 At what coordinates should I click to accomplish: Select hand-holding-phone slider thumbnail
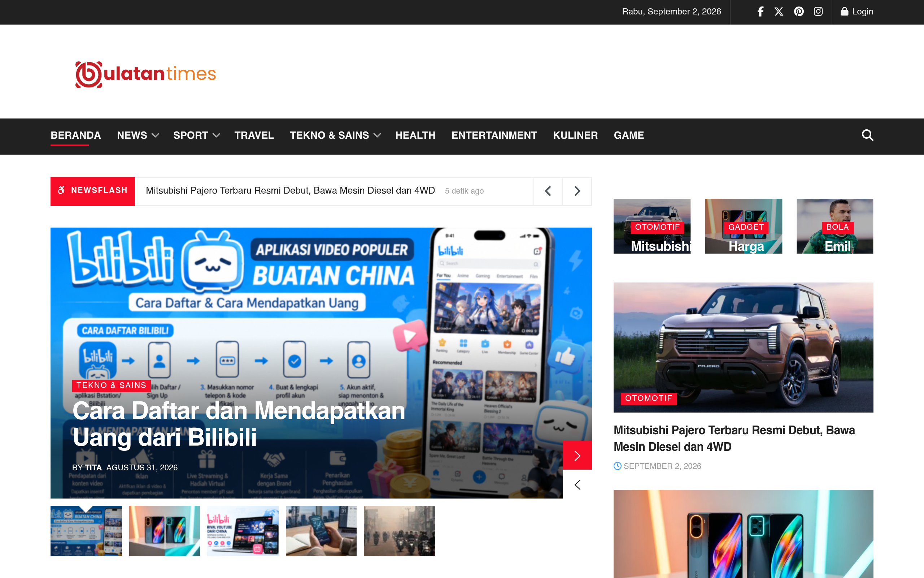tap(321, 531)
